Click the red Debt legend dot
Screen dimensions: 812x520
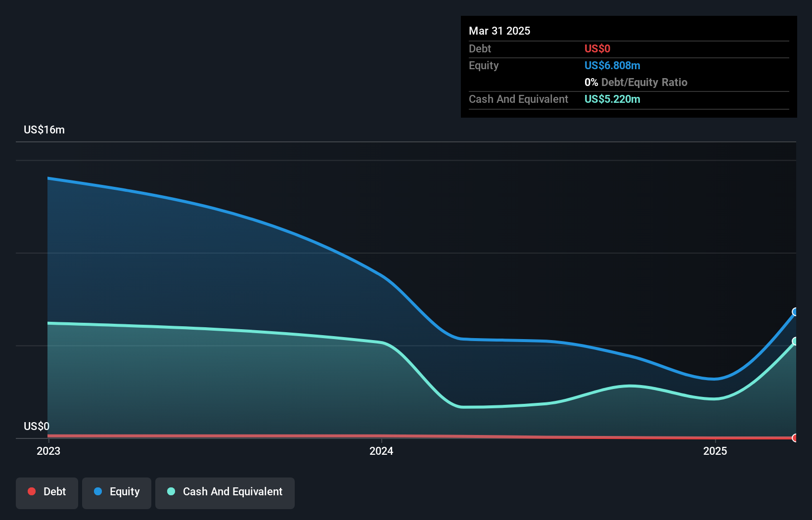32,491
